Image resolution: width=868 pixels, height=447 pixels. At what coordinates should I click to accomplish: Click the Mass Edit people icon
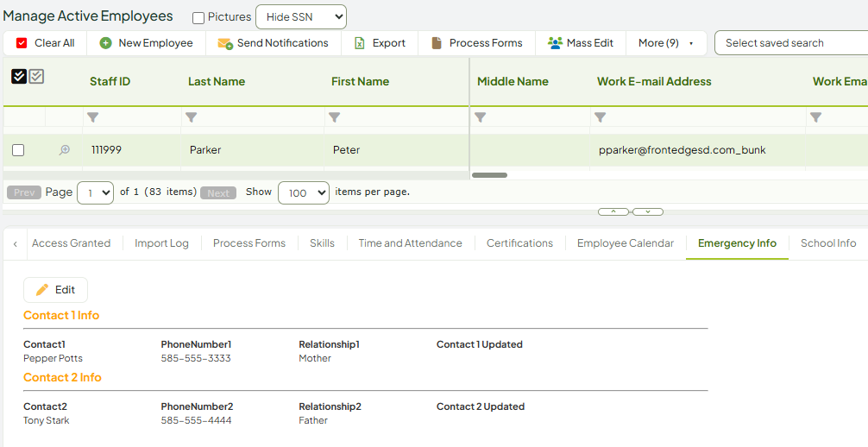pyautogui.click(x=555, y=43)
